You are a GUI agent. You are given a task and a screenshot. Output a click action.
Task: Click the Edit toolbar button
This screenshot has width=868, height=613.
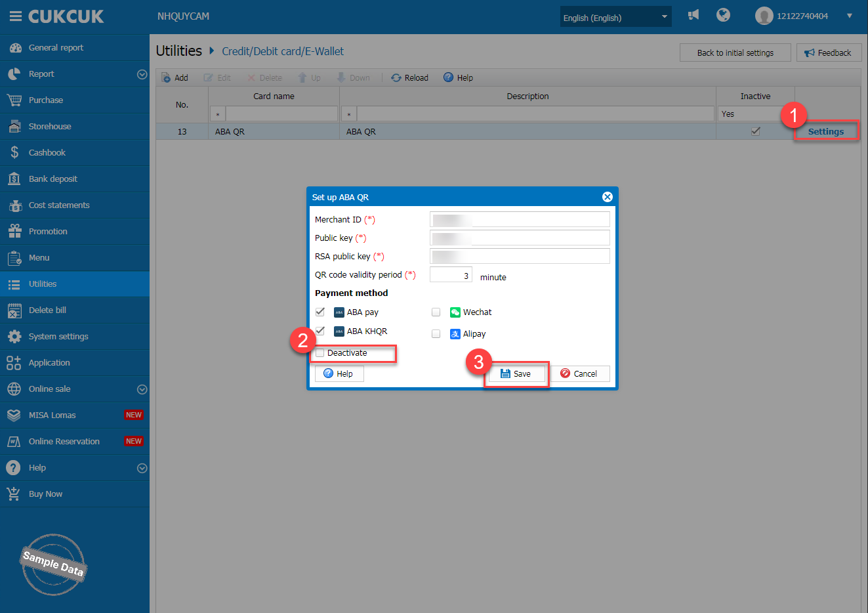click(x=217, y=77)
